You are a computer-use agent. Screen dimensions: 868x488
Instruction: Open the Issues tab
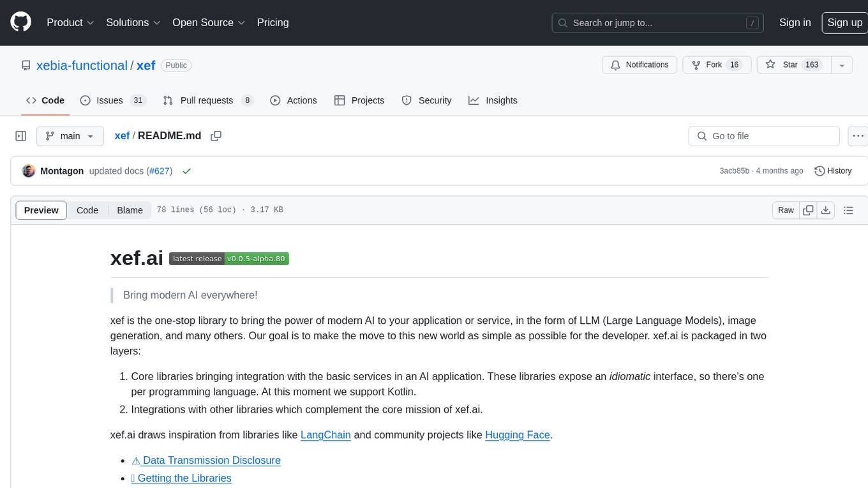click(113, 100)
